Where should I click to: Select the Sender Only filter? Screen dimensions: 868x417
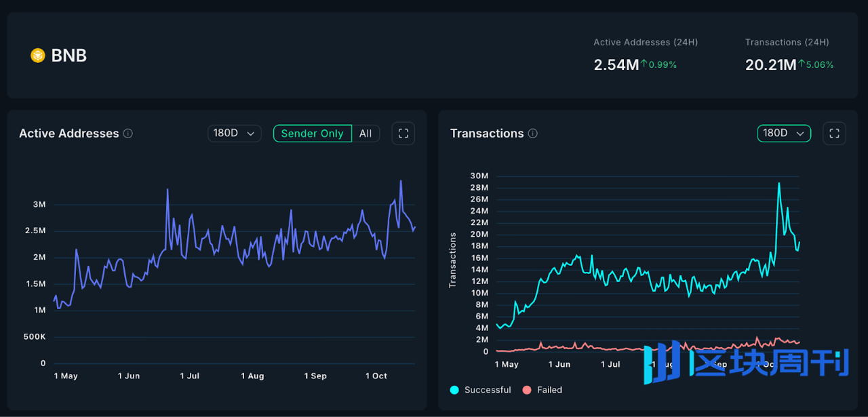[312, 134]
